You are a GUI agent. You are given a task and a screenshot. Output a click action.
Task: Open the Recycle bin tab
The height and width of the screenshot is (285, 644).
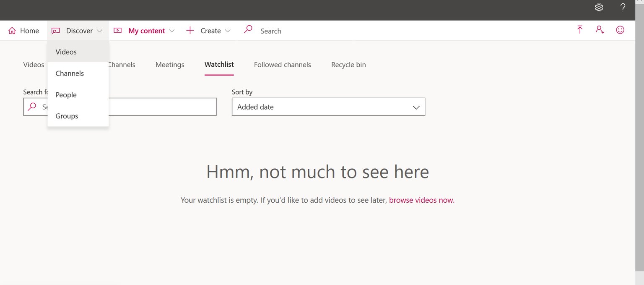coord(348,65)
